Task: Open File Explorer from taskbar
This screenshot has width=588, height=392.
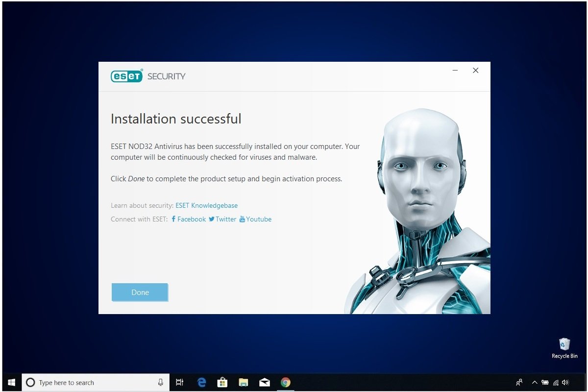Action: [x=244, y=383]
